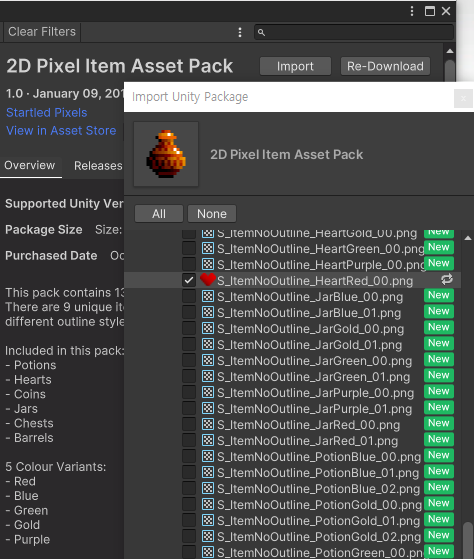The image size is (474, 559).
Task: Select All package items
Action: pyautogui.click(x=159, y=214)
